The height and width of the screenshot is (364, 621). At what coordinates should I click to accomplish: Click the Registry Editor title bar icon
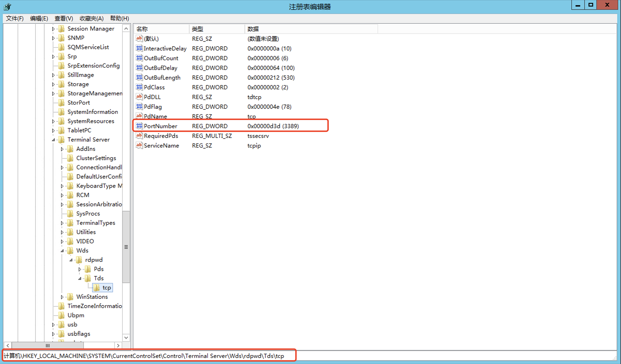point(7,7)
